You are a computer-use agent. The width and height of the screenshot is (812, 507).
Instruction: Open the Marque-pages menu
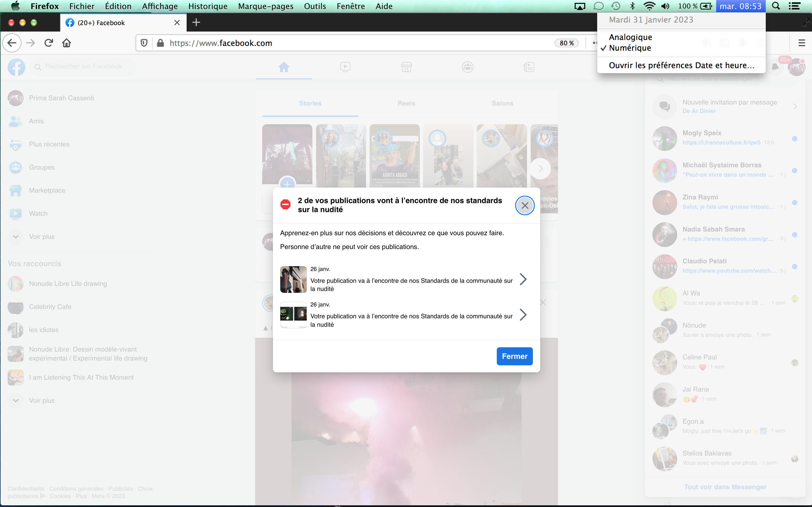(x=265, y=6)
